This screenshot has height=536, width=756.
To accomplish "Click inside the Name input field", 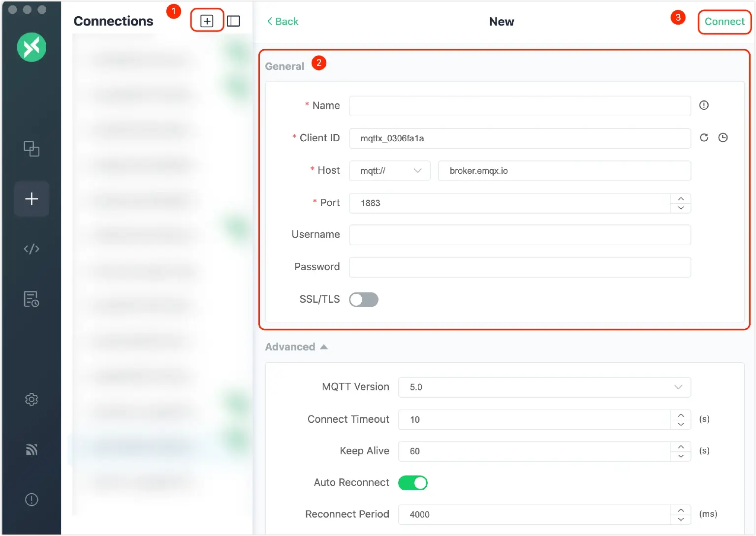I will (519, 105).
